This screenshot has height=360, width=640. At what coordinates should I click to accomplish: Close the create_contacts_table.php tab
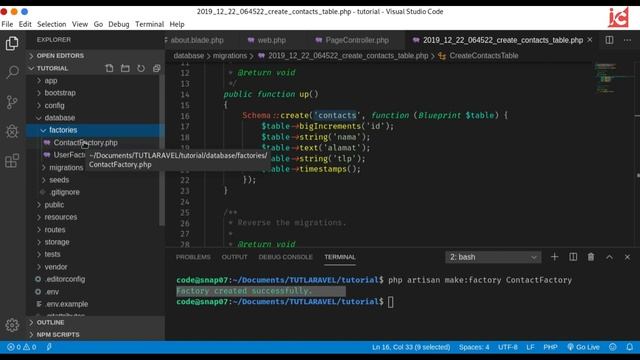coord(590,40)
